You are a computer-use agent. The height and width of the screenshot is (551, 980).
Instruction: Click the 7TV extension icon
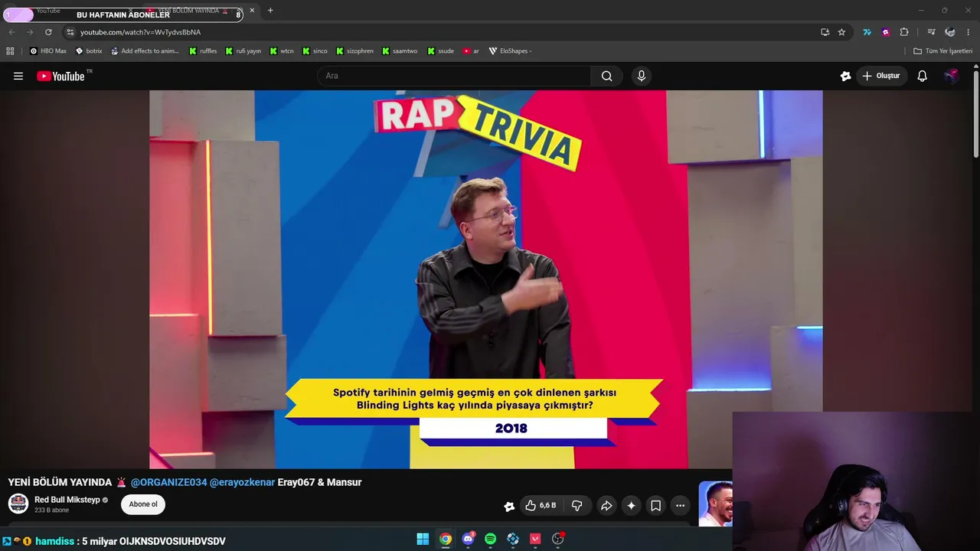[867, 32]
